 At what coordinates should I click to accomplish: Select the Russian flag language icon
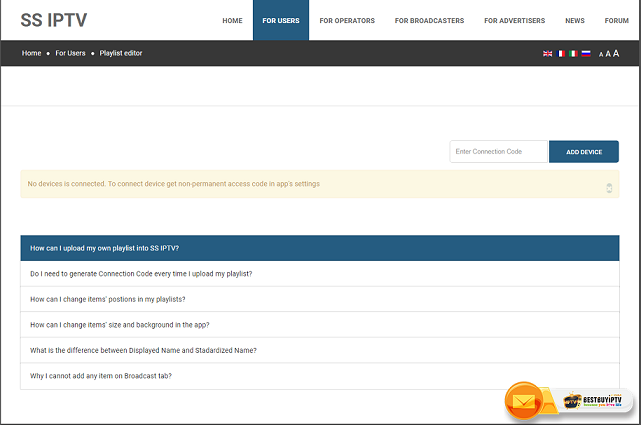[586, 53]
